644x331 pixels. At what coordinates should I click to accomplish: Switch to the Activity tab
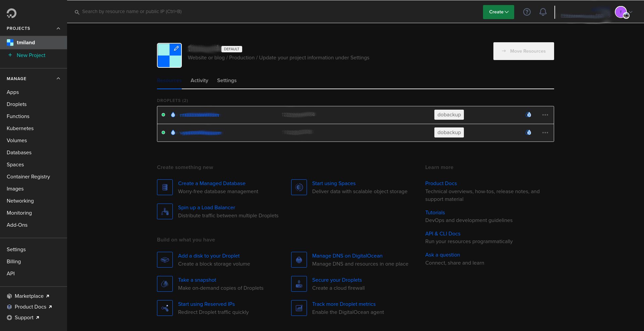pyautogui.click(x=199, y=80)
